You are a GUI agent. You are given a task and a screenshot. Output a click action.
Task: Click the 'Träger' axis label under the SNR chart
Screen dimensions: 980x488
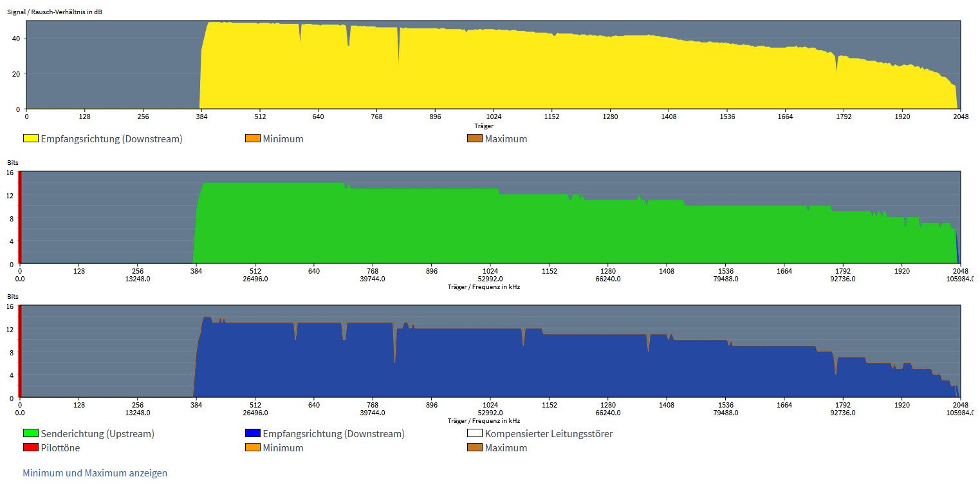484,126
